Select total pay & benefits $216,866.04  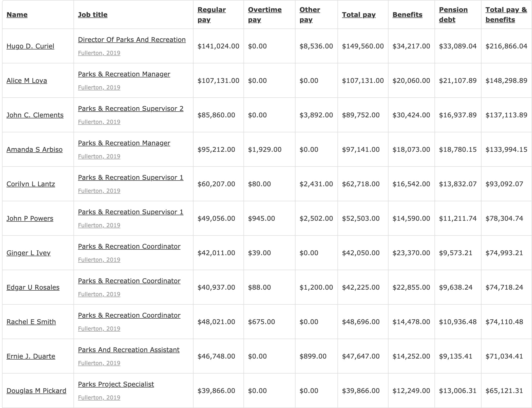pos(506,46)
